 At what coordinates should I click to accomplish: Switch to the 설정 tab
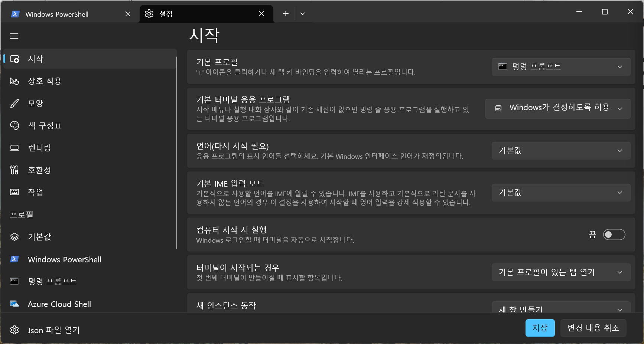pos(206,14)
